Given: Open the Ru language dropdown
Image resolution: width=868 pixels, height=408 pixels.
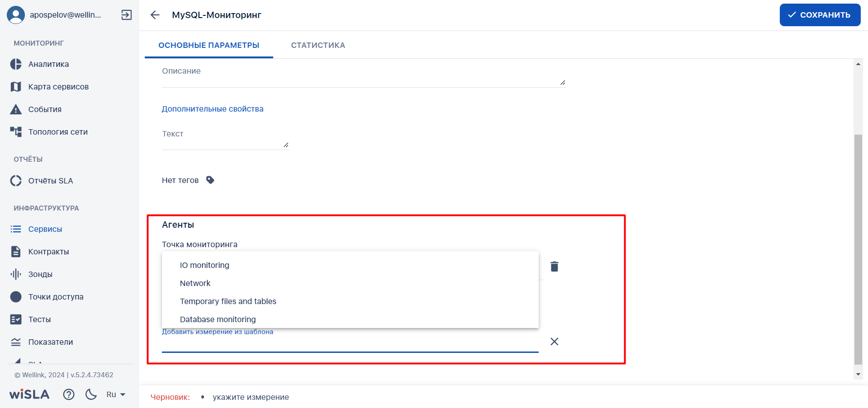Looking at the screenshot, I should pyautogui.click(x=116, y=394).
